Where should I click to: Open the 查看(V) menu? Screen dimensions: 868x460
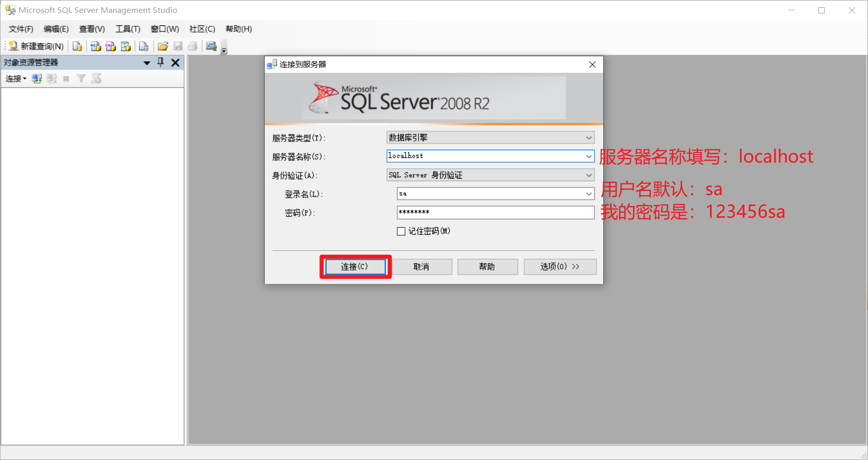[92, 29]
